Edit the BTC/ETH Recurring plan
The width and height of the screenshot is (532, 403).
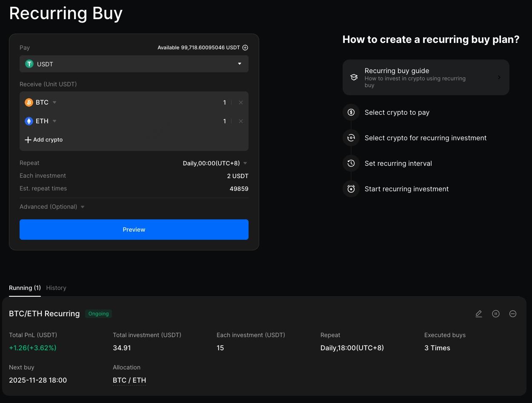479,314
